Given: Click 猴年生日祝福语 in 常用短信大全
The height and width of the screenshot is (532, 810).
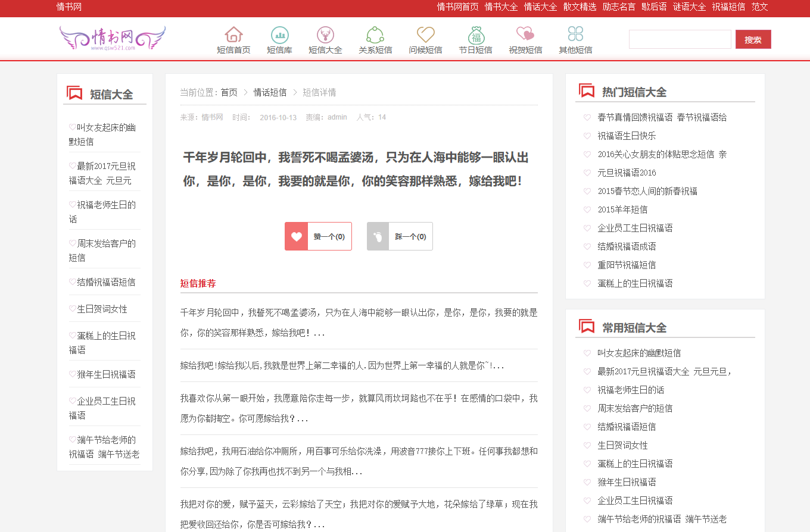Looking at the screenshot, I should tap(627, 483).
